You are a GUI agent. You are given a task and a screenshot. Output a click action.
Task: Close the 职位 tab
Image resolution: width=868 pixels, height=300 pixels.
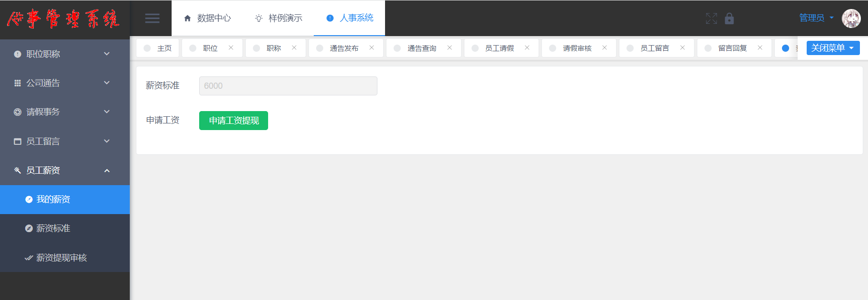[231, 47]
